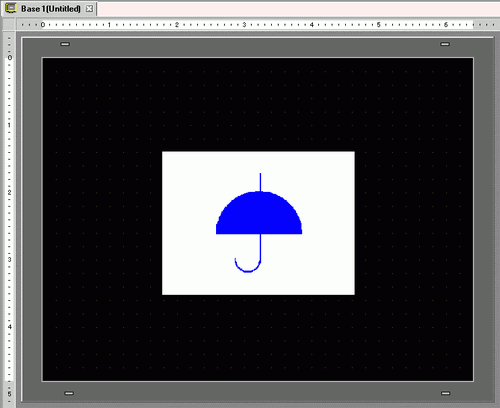Screen dimensions: 500x408
Task: Select the umbrella tip line above the canopy
Action: 260,182
